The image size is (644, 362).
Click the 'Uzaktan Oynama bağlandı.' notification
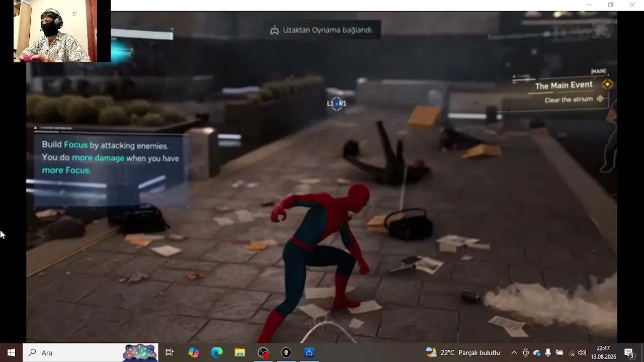(323, 30)
